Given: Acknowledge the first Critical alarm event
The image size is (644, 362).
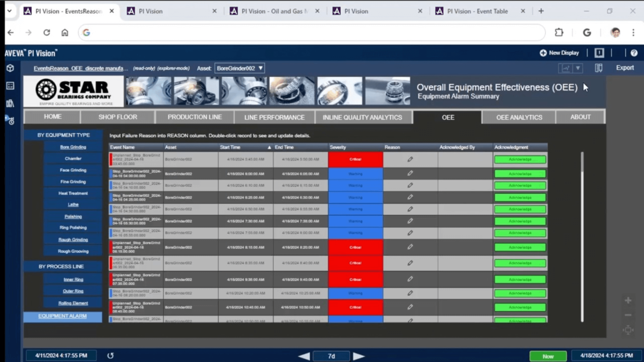Looking at the screenshot, I should click(x=520, y=160).
